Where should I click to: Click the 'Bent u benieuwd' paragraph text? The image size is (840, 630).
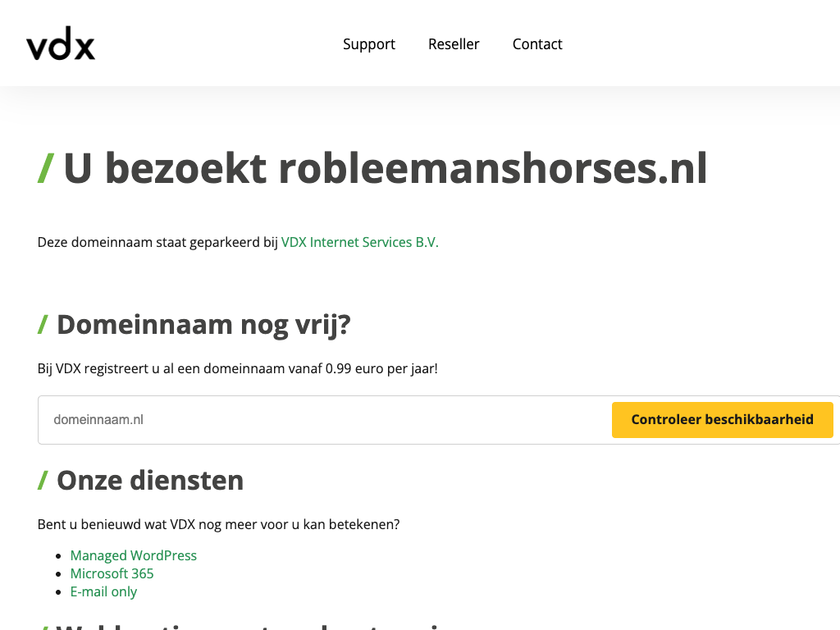pyautogui.click(x=218, y=525)
